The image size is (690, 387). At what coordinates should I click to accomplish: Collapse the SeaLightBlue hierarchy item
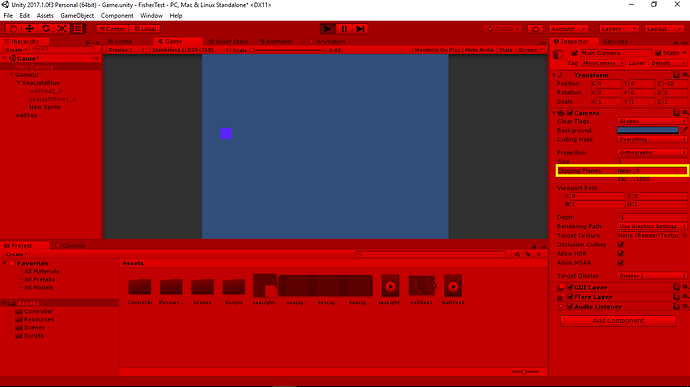(18, 83)
